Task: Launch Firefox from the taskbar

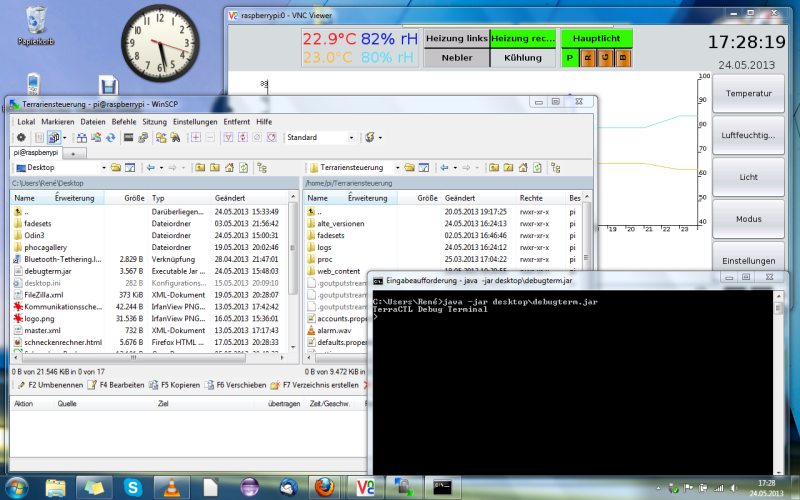Action: (322, 487)
